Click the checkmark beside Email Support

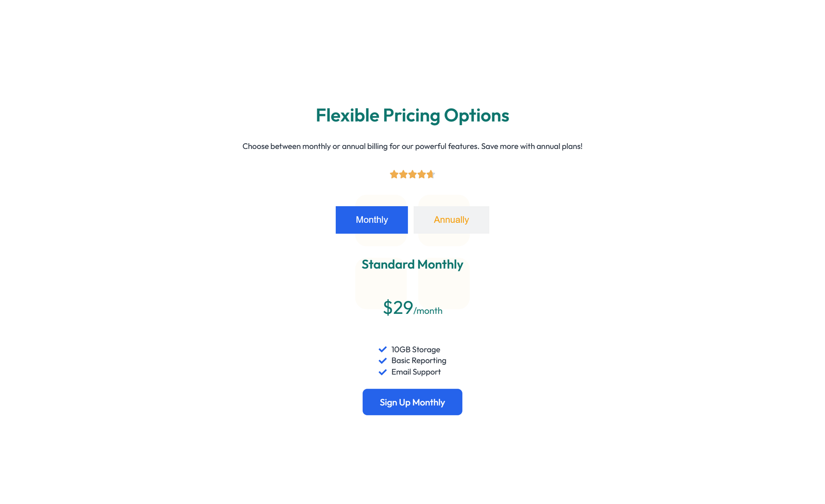383,372
